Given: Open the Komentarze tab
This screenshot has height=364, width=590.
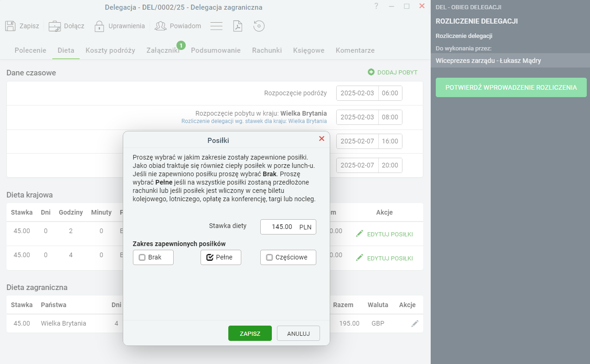Looking at the screenshot, I should coord(355,50).
